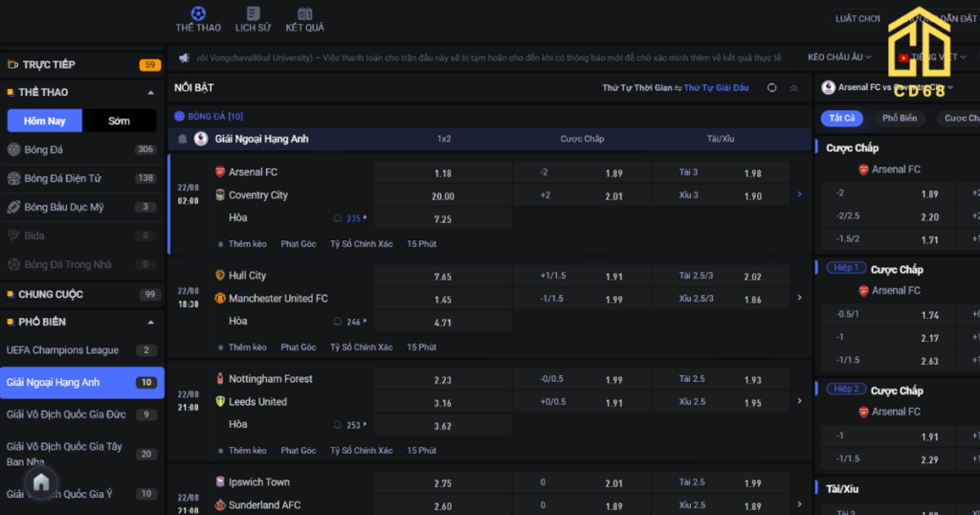Expand 253 more markets for Nottingham match
The image size is (980, 515).
click(x=356, y=425)
